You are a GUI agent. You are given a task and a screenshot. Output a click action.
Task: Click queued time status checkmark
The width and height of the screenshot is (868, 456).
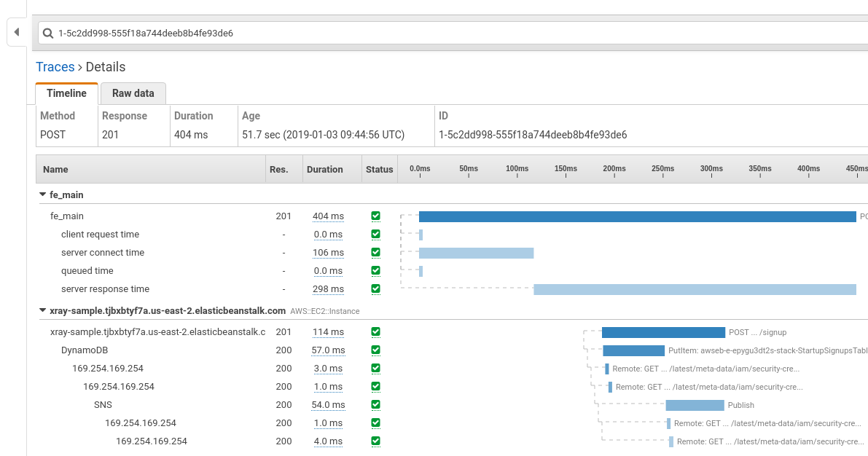click(375, 271)
